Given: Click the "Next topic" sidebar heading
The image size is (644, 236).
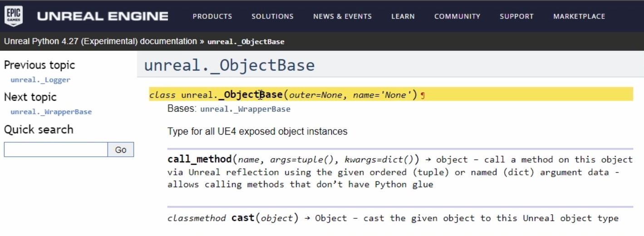Looking at the screenshot, I should 30,97.
